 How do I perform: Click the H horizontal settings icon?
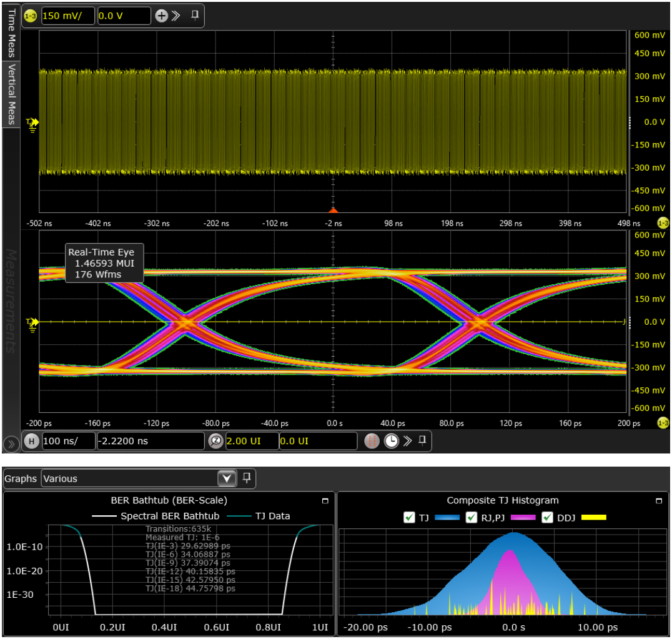[x=31, y=441]
